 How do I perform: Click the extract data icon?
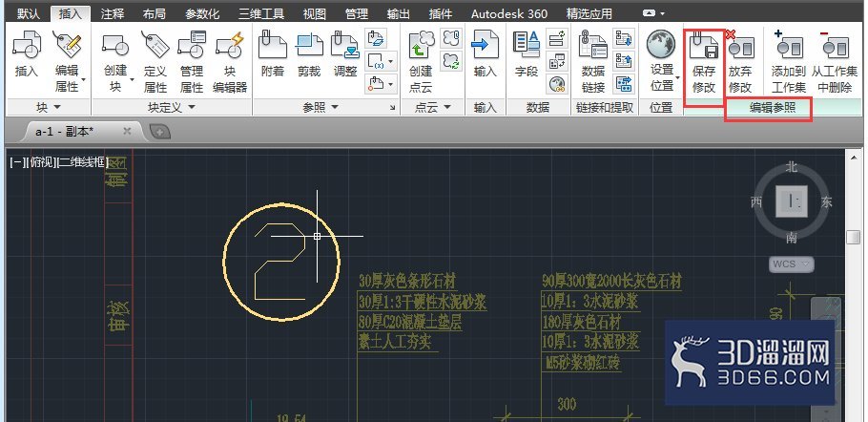[x=625, y=84]
